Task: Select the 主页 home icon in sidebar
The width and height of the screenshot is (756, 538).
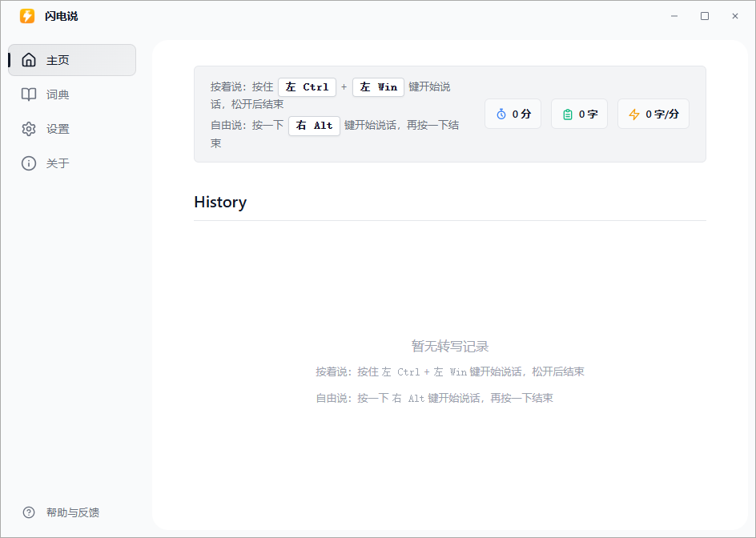Action: [29, 59]
